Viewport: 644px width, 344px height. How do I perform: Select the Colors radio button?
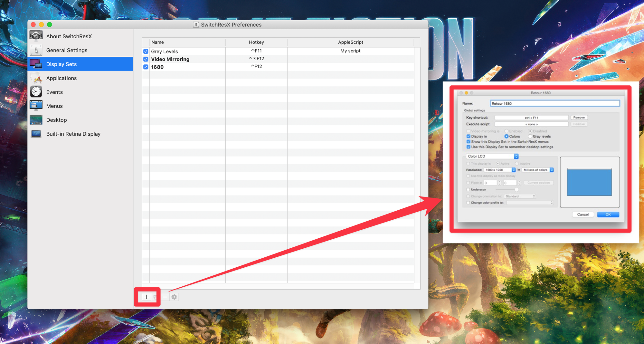click(506, 136)
